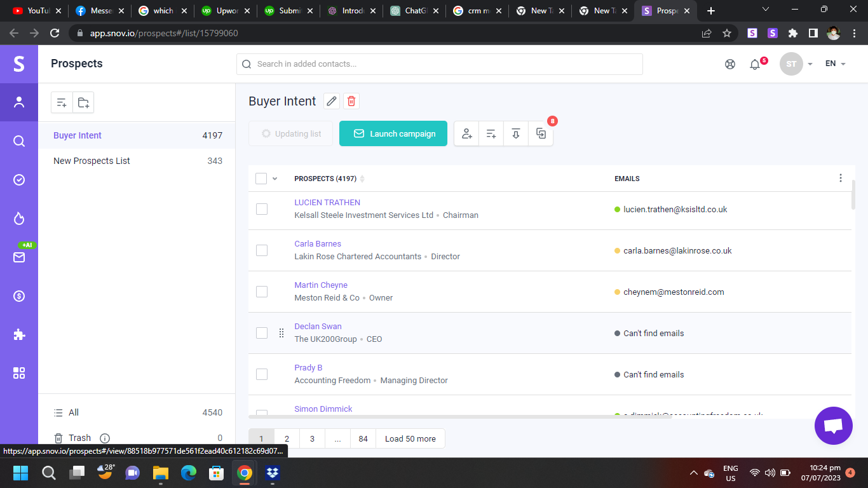Load 50 more prospects
Image resolution: width=868 pixels, height=488 pixels.
click(x=410, y=438)
